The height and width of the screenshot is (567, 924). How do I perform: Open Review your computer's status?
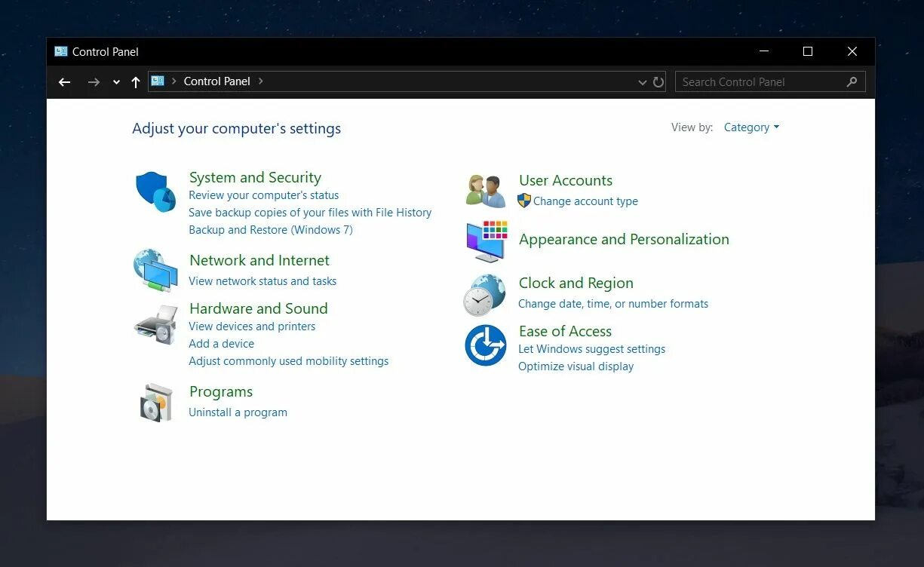click(264, 195)
